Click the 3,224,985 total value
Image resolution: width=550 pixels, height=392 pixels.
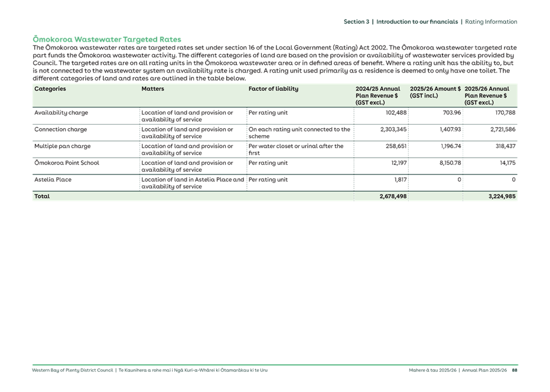[502, 196]
